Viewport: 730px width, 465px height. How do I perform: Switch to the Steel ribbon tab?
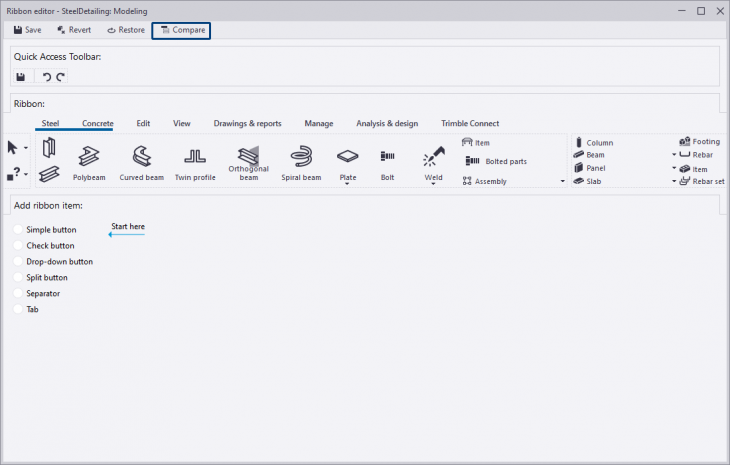[50, 123]
